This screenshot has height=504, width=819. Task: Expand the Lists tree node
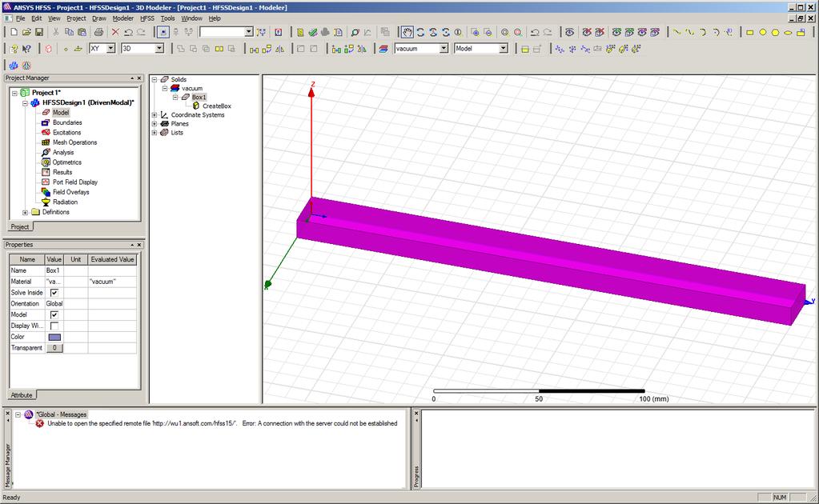(x=154, y=133)
